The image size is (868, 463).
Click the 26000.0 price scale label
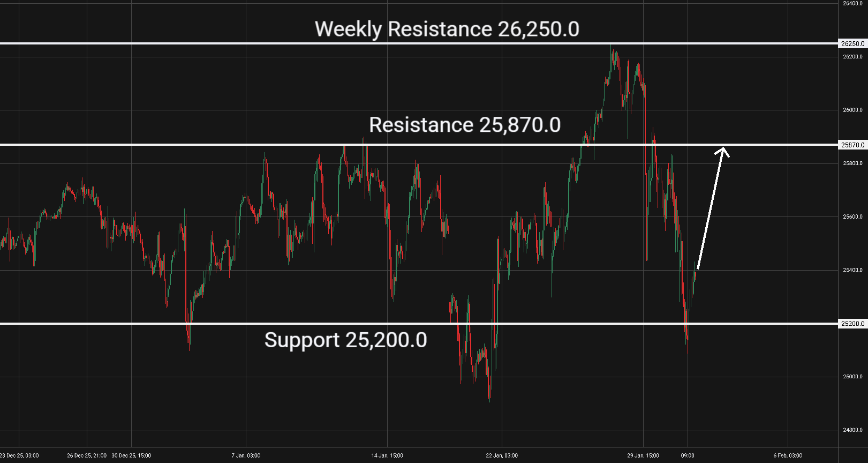pos(852,110)
